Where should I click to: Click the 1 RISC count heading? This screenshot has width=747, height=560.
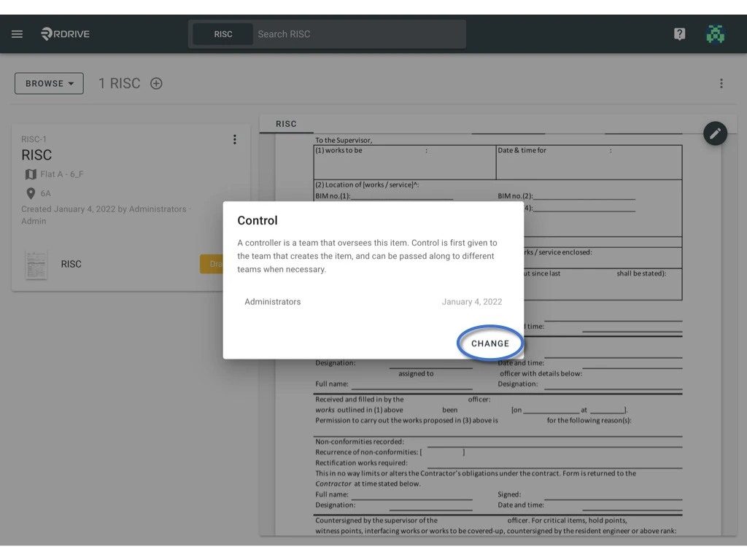119,83
